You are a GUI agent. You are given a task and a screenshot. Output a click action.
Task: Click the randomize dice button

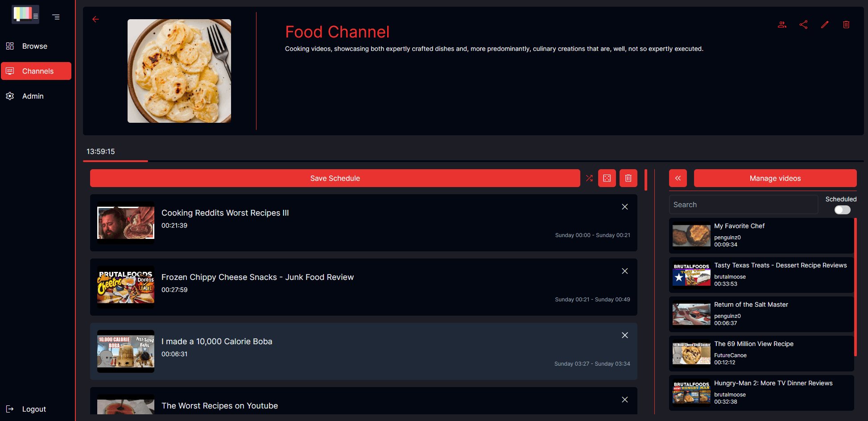click(607, 178)
